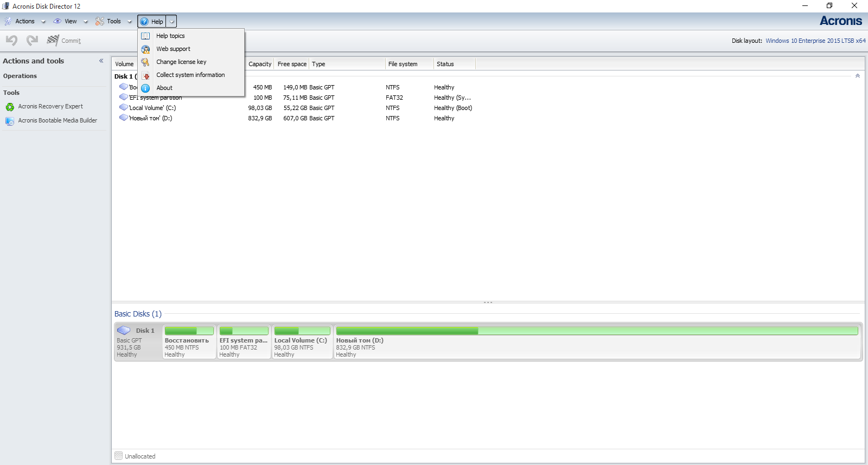868x465 pixels.
Task: Sort by Capacity column header
Action: pos(260,64)
